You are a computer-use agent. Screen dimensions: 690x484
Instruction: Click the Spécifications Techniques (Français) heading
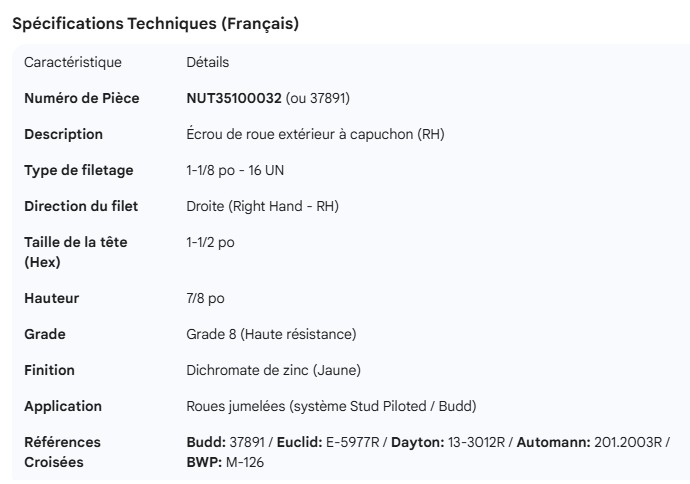155,24
